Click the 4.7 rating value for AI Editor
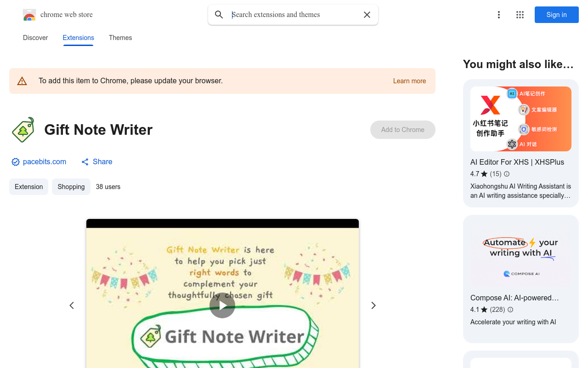Image resolution: width=588 pixels, height=368 pixels. pyautogui.click(x=475, y=174)
